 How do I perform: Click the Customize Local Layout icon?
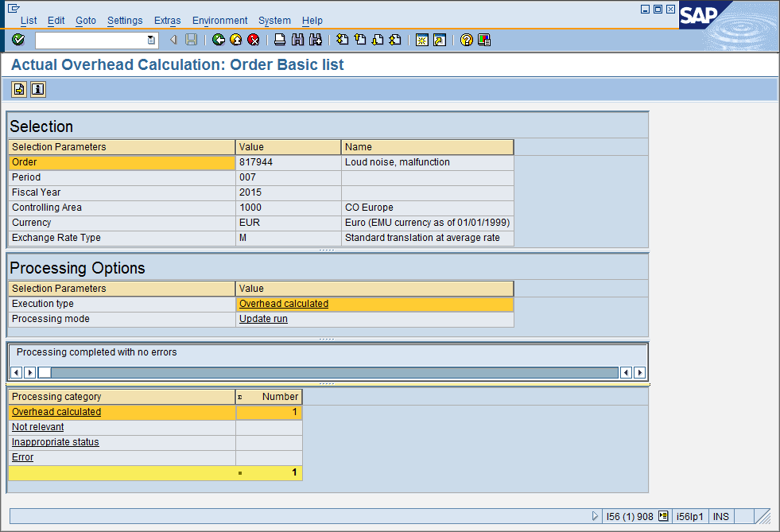click(x=484, y=40)
